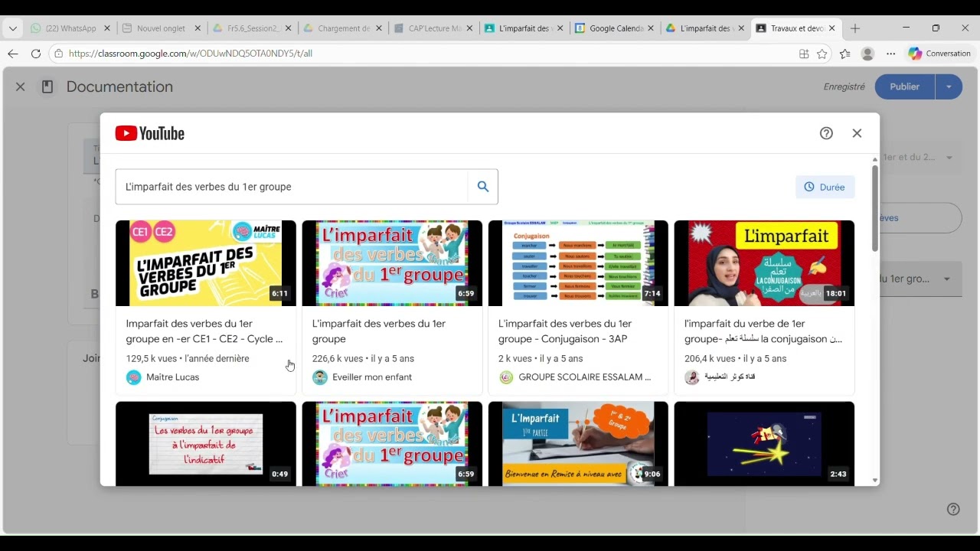
Task: Select the Eveiller mon enfant video thumbnail
Action: 392,263
